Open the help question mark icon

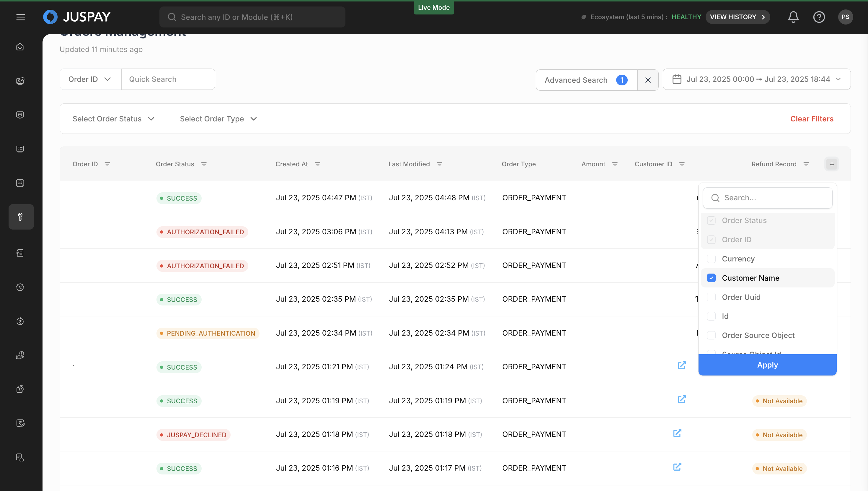click(819, 17)
